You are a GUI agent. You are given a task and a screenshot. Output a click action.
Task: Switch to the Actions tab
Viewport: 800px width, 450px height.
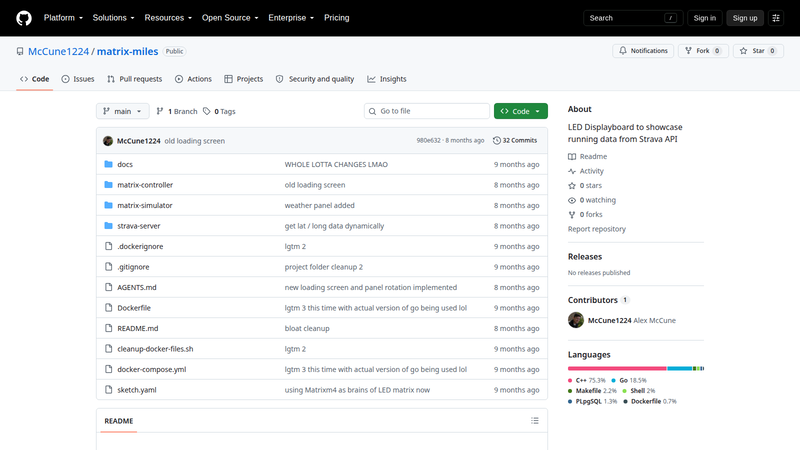[193, 79]
